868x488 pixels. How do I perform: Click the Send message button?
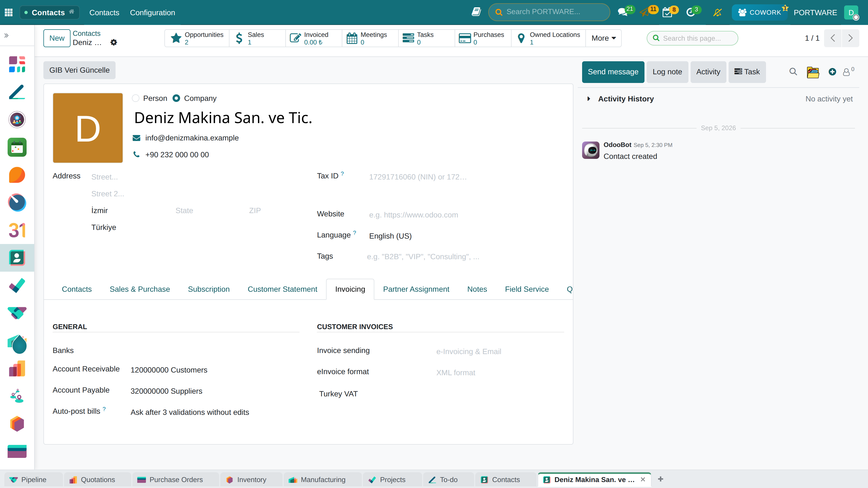pos(613,72)
